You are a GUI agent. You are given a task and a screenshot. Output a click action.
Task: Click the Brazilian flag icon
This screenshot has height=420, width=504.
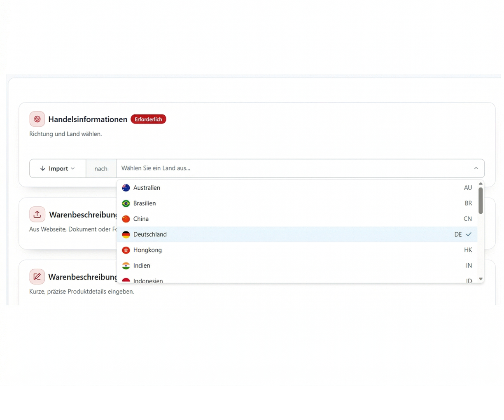[x=126, y=203]
